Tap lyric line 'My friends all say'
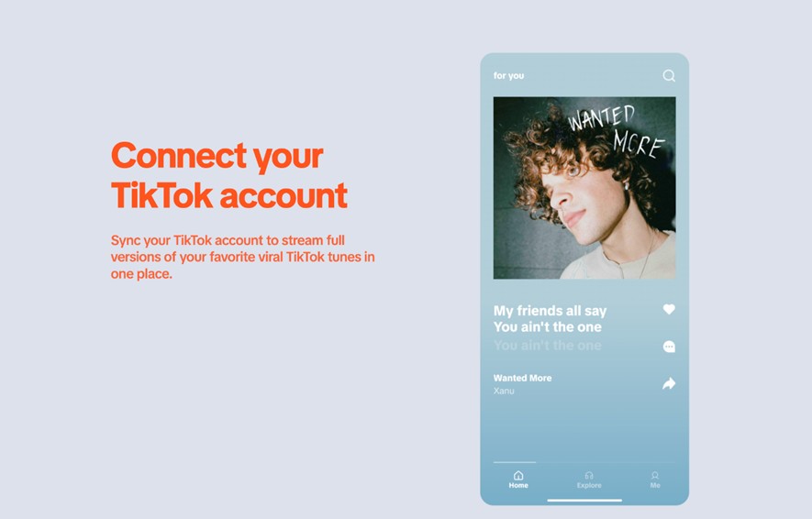The height and width of the screenshot is (519, 812). [x=550, y=311]
